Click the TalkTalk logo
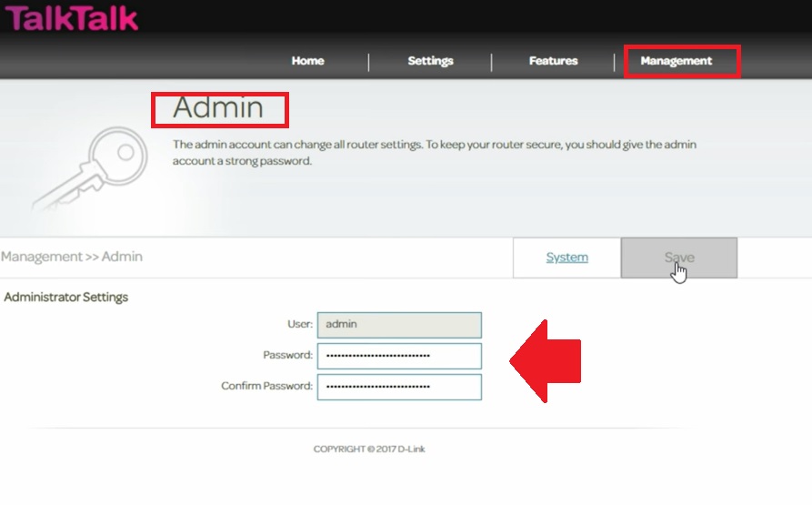This screenshot has height=505, width=812. click(x=73, y=18)
